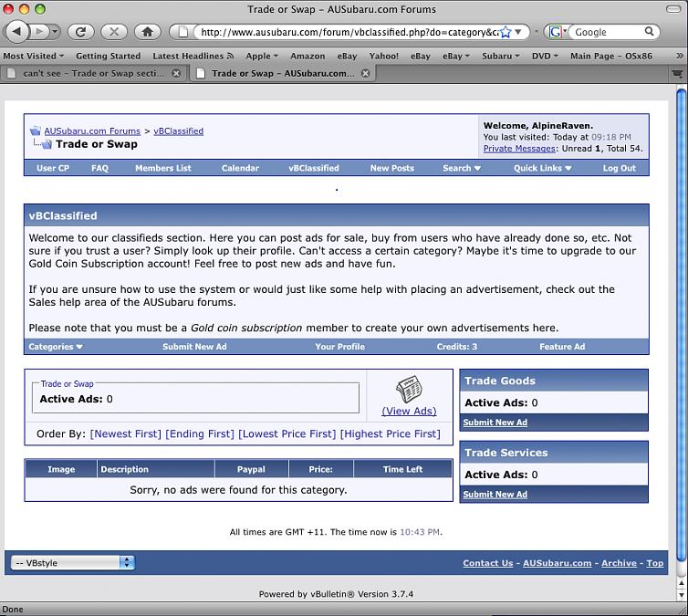The width and height of the screenshot is (688, 616).
Task: Select the 'Trade or Swap - AUSubaru.com' tab
Action: point(283,74)
